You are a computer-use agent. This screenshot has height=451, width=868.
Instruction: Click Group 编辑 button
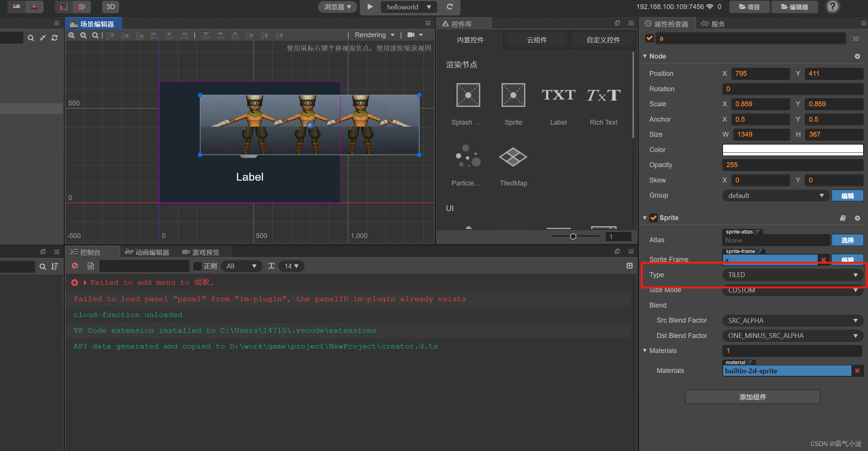tap(847, 196)
